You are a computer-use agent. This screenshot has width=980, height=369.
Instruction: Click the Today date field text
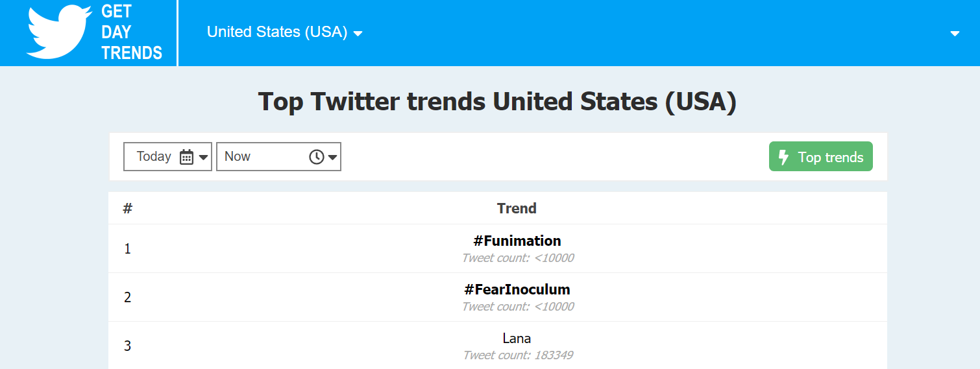154,156
